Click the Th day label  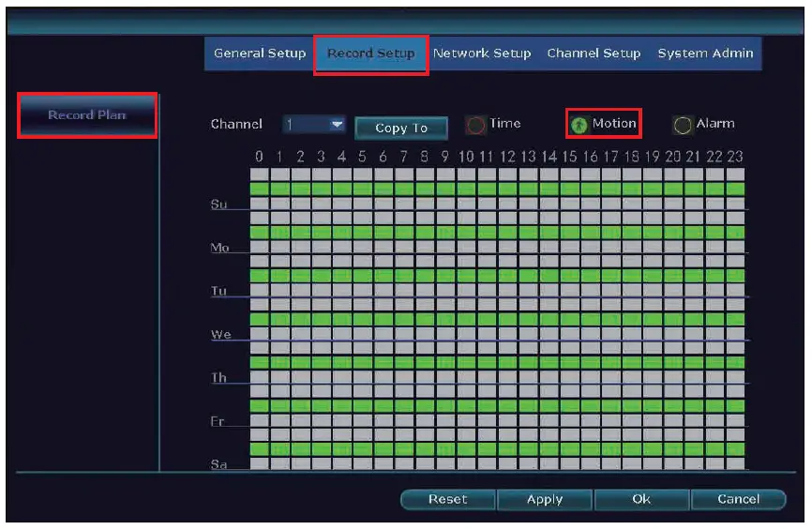pyautogui.click(x=218, y=378)
